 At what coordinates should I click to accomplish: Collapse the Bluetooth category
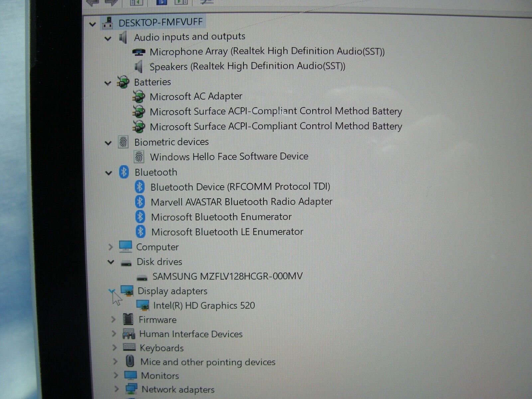click(x=108, y=173)
